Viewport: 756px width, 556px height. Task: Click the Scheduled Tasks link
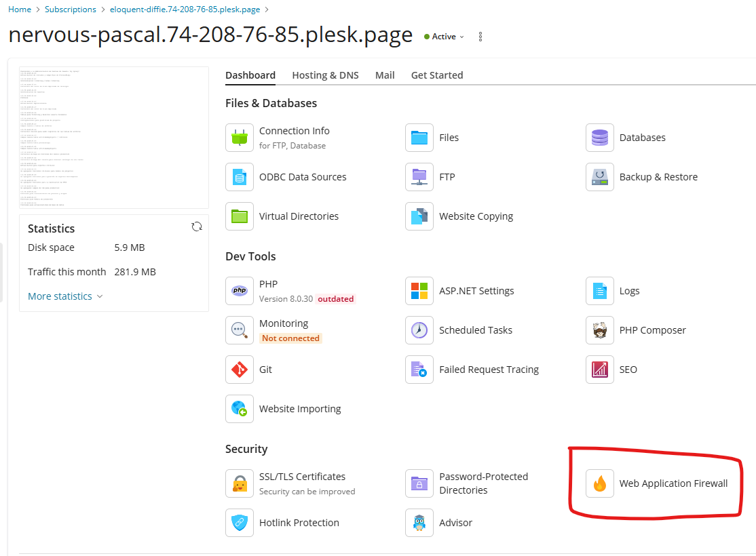click(x=476, y=330)
